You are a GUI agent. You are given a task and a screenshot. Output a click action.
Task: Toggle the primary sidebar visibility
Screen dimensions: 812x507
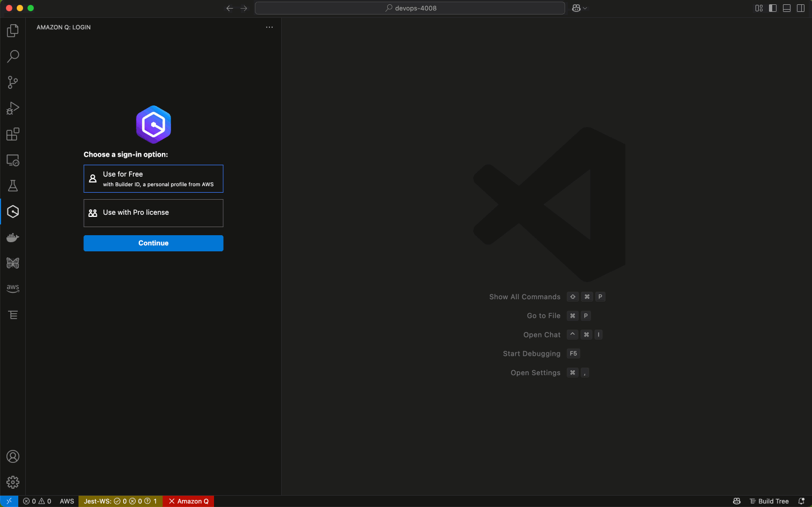click(773, 8)
